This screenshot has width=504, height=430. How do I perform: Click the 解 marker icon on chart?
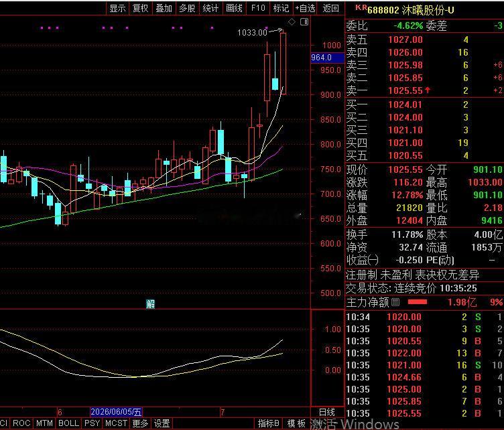point(150,304)
